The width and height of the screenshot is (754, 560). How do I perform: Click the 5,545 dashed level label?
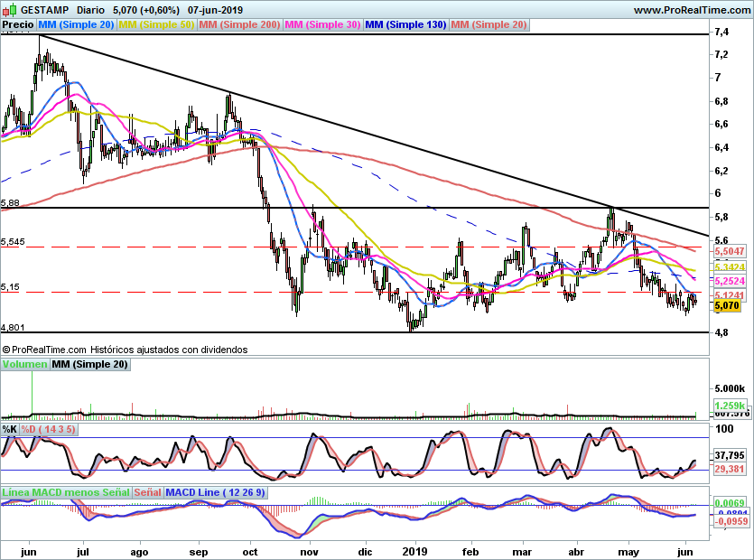[13, 241]
